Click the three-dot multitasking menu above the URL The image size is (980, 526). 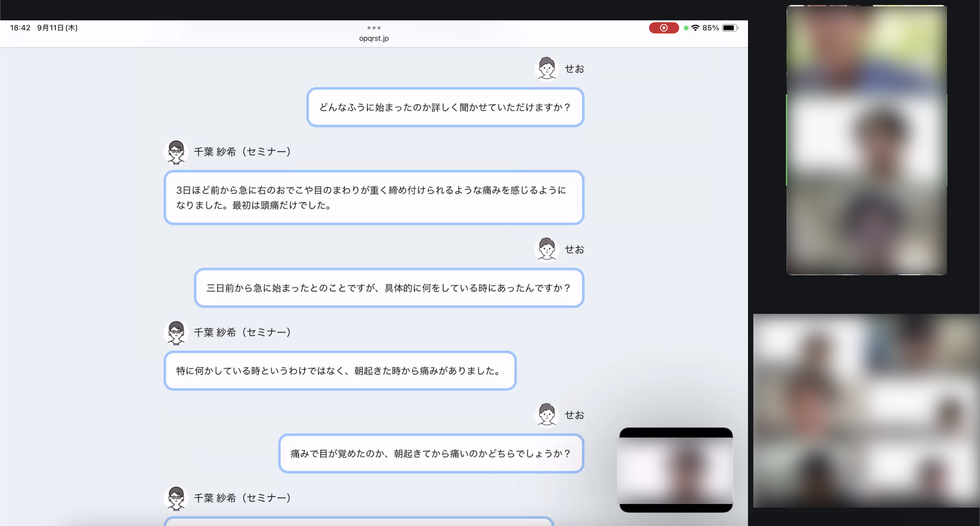point(374,28)
